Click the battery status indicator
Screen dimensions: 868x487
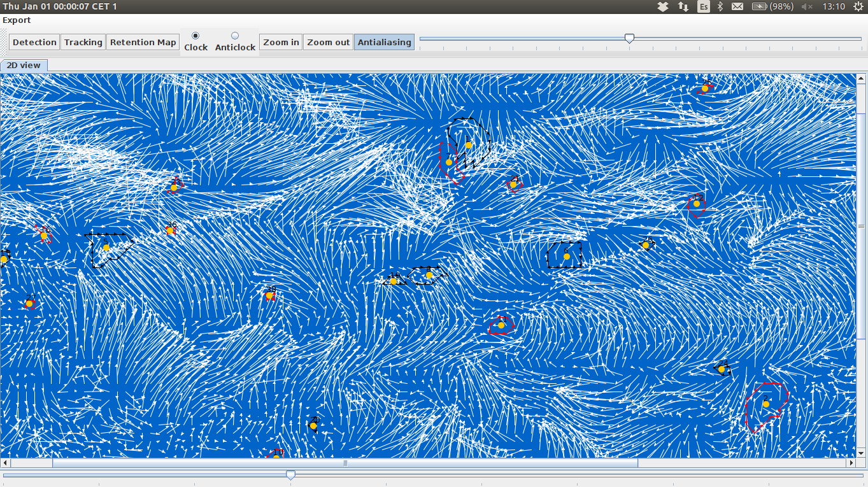772,6
